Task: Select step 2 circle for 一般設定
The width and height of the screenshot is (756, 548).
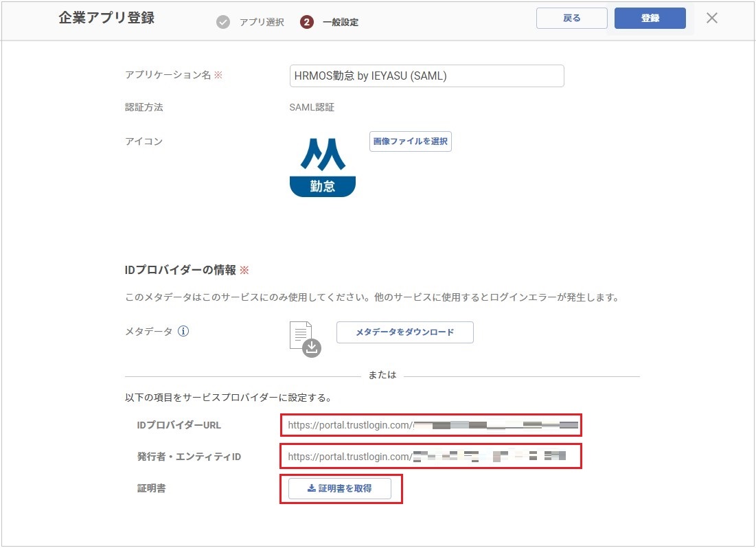Action: pyautogui.click(x=307, y=22)
